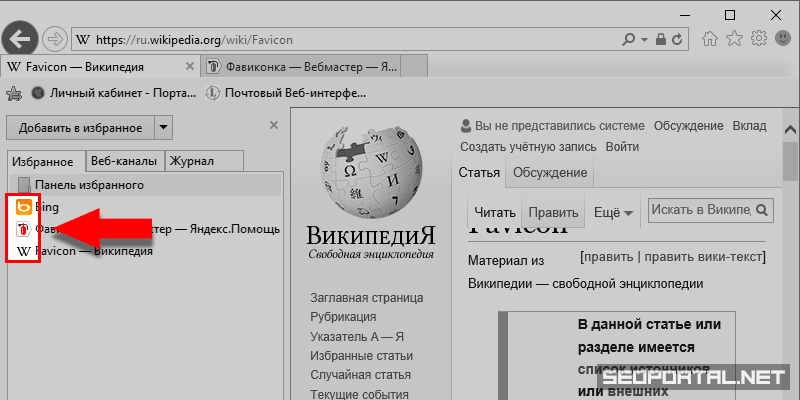The height and width of the screenshot is (400, 800).
Task: Open the Tools gear icon
Action: click(x=759, y=39)
